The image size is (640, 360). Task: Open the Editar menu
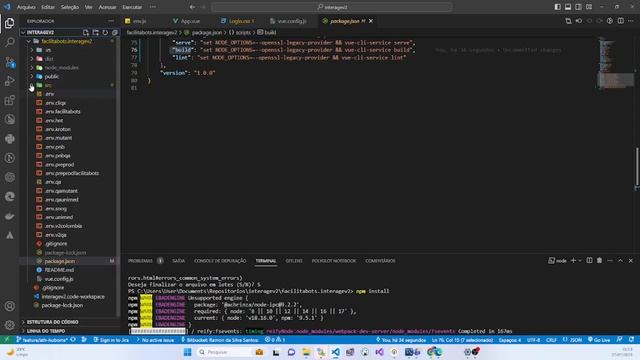tap(48, 7)
